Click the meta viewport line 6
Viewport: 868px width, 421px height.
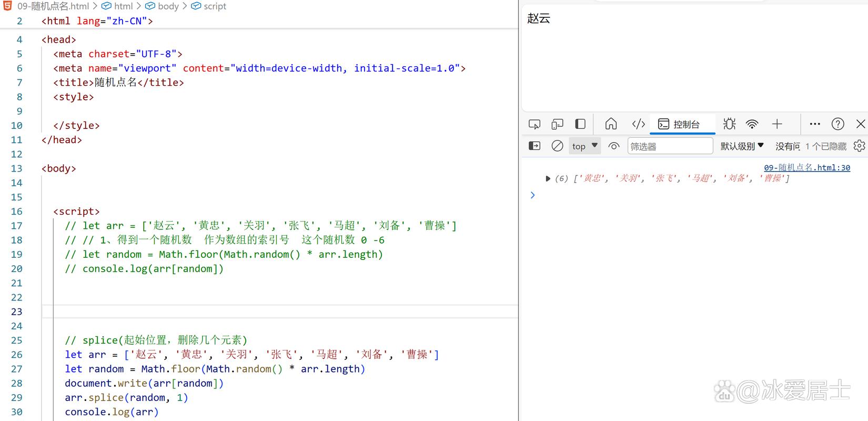[259, 68]
